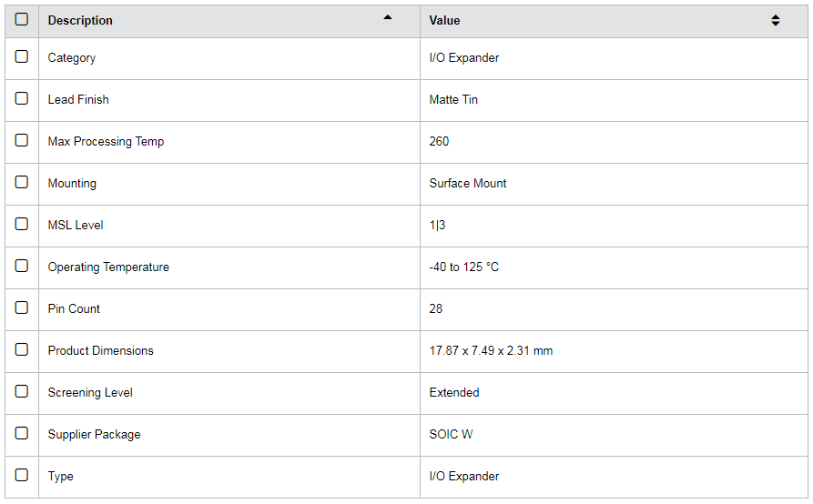Check the select-all checkbox in header
The width and height of the screenshot is (813, 504).
tap(22, 19)
